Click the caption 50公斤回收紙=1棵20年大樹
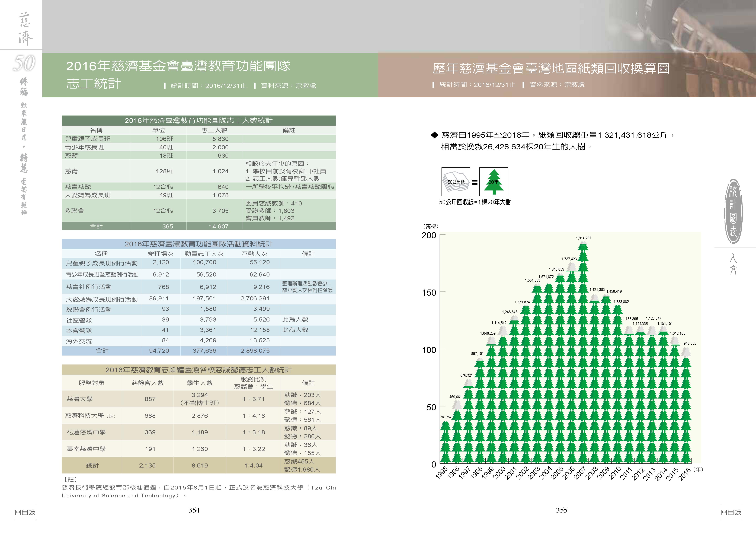 [x=475, y=202]
